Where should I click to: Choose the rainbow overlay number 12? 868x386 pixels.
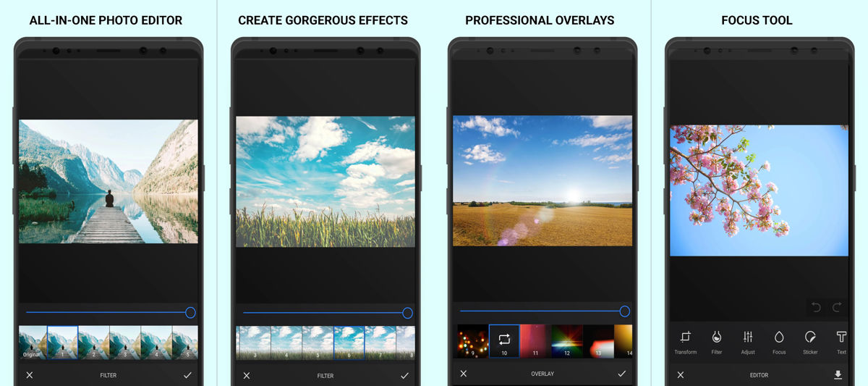tap(566, 341)
